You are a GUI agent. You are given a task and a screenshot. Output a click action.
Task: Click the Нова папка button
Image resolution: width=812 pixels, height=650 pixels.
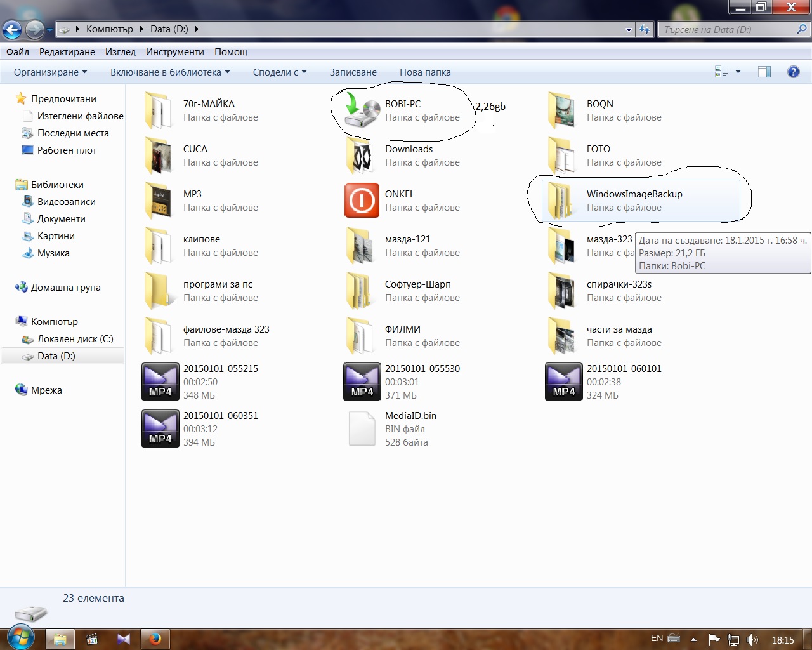(x=425, y=72)
